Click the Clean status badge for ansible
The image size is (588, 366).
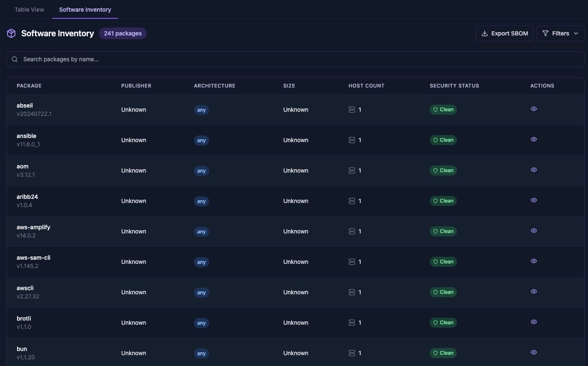(x=443, y=140)
